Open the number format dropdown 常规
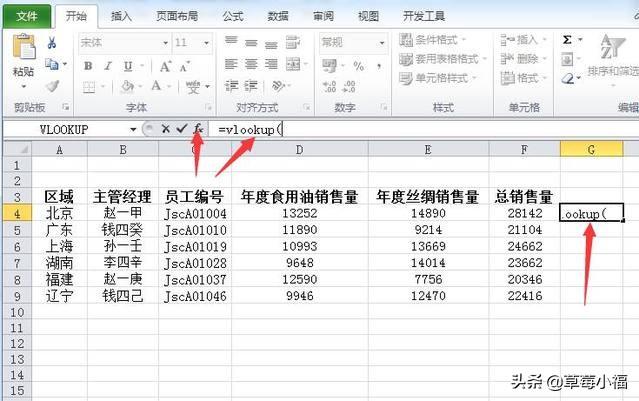The height and width of the screenshot is (401, 639). (382, 42)
